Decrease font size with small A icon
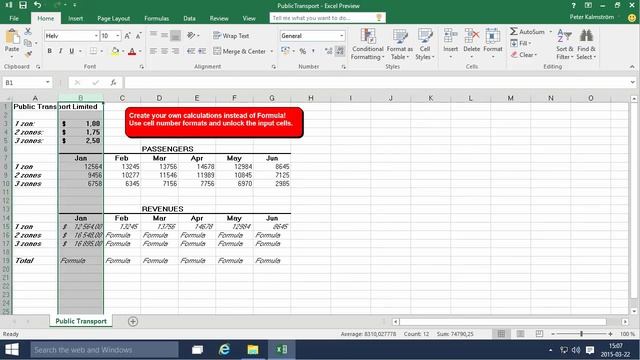 (x=138, y=36)
